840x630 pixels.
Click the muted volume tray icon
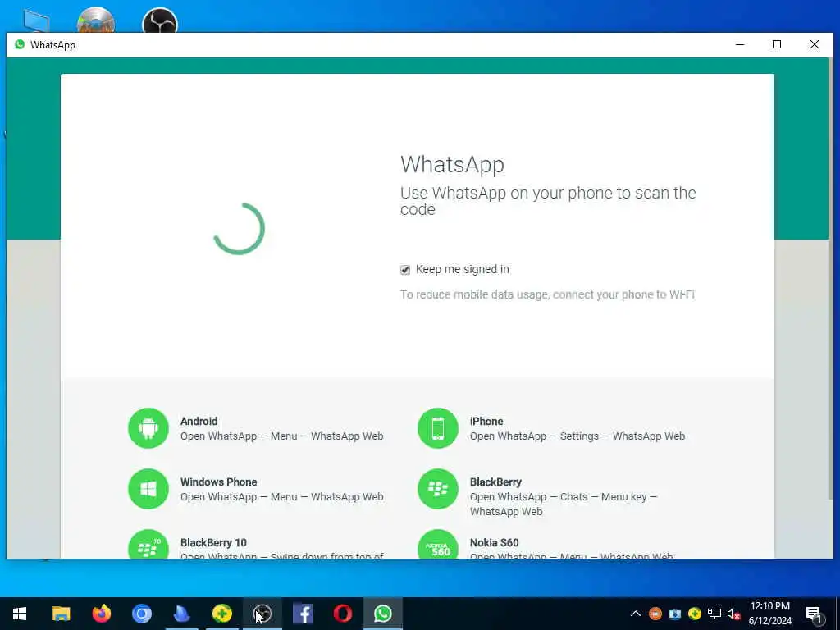point(733,614)
